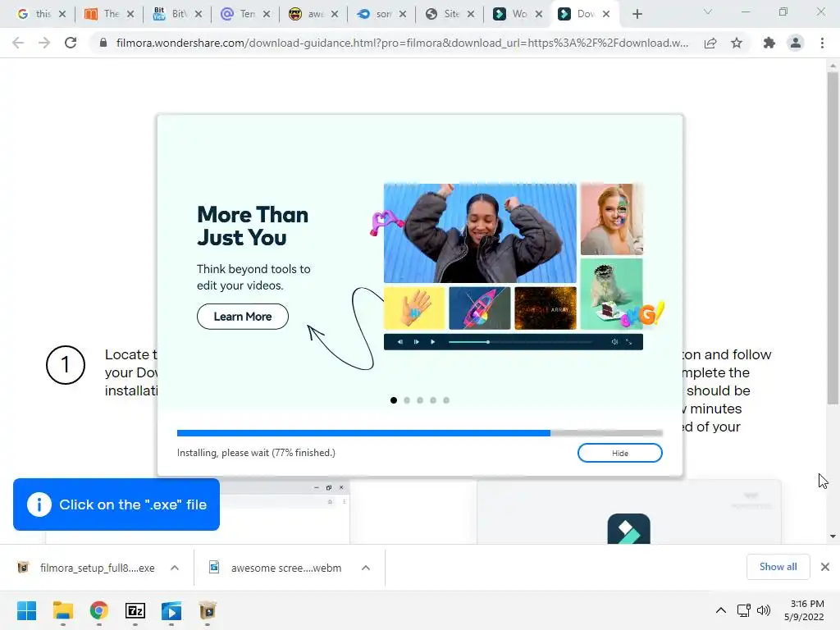Open the Chrome profile icon
Image resolution: width=840 pixels, height=630 pixels.
click(796, 43)
